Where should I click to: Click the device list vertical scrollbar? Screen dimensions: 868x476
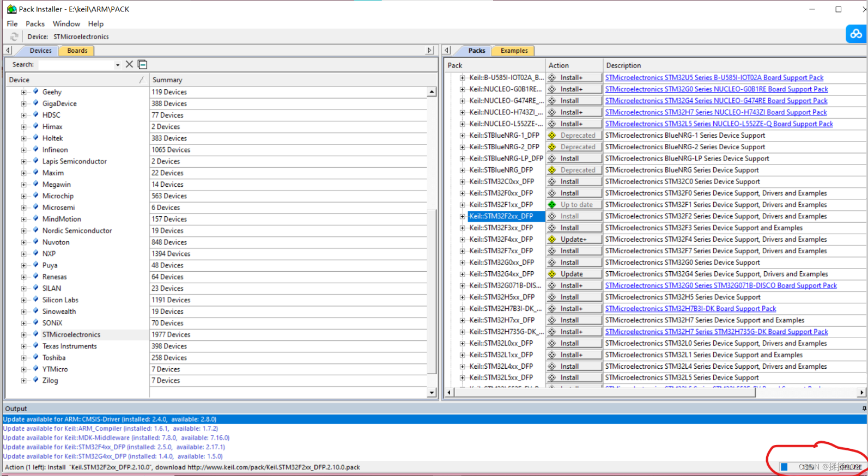432,292
